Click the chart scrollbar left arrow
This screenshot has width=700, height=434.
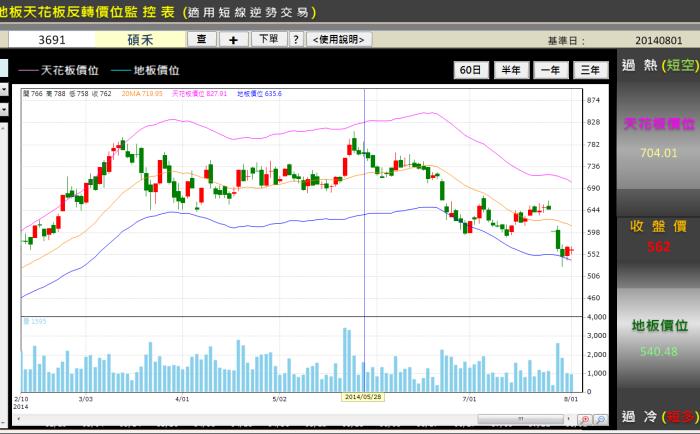click(x=18, y=419)
